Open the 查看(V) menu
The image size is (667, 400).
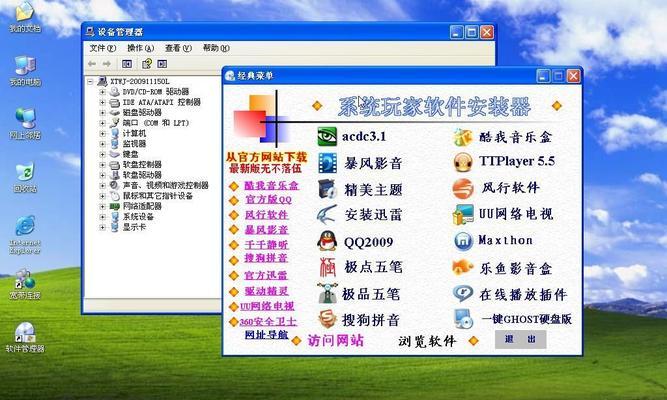[x=178, y=48]
